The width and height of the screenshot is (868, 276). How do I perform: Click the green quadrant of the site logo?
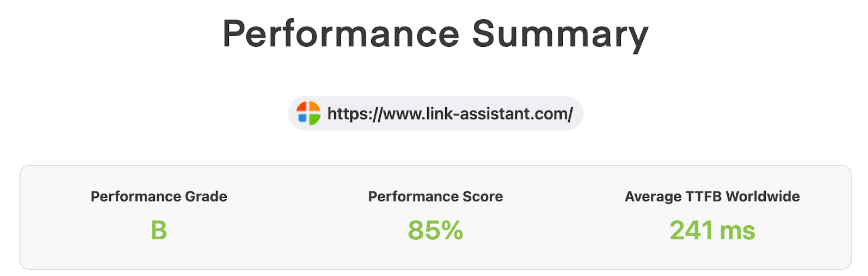[x=315, y=119]
